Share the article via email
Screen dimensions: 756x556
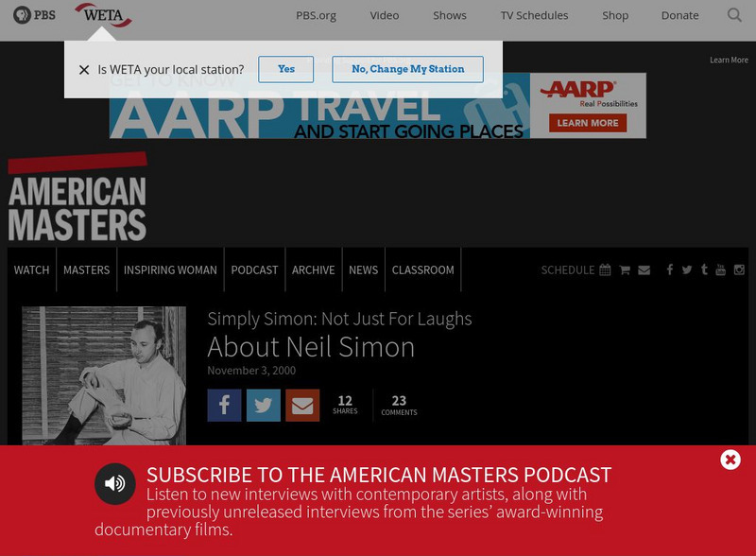pyautogui.click(x=301, y=406)
